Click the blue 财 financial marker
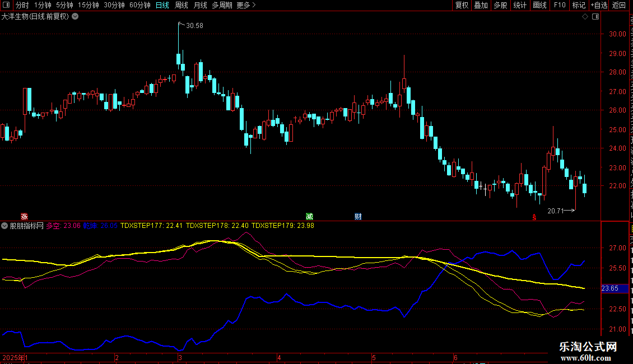Viewport: 633px width, 364px height. tap(358, 217)
